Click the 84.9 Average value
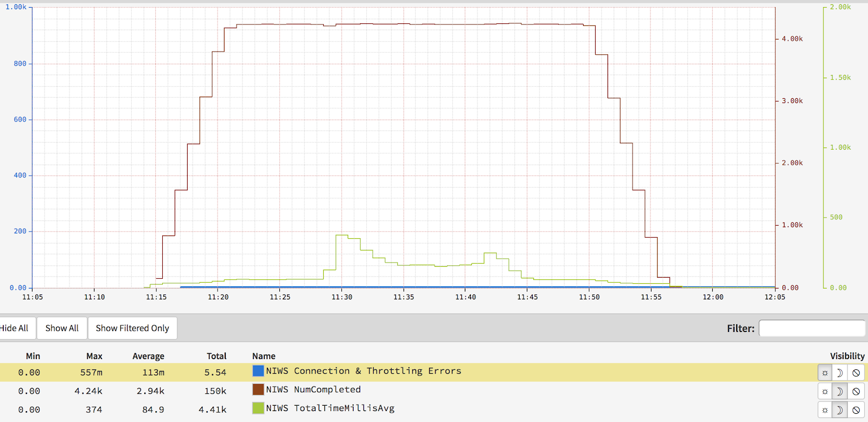 [x=153, y=410]
